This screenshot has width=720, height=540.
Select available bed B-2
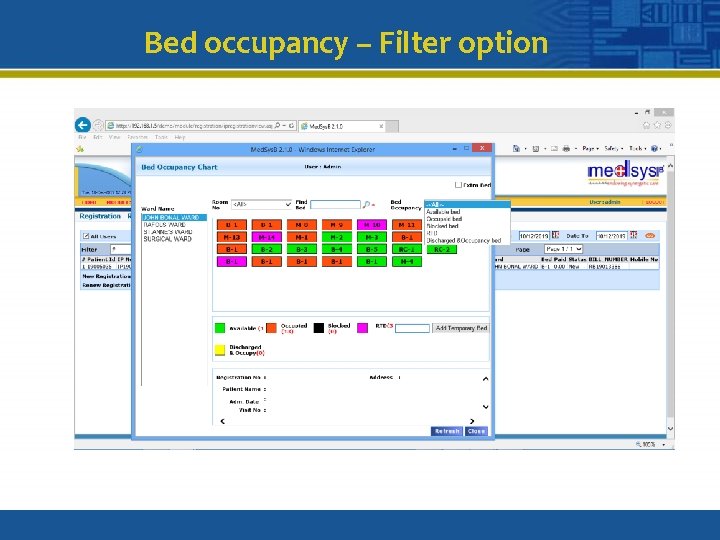pyautogui.click(x=266, y=249)
